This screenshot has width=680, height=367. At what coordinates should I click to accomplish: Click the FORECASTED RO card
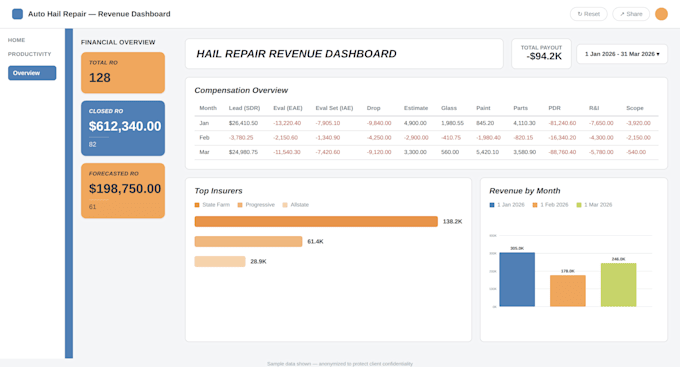pyautogui.click(x=123, y=190)
